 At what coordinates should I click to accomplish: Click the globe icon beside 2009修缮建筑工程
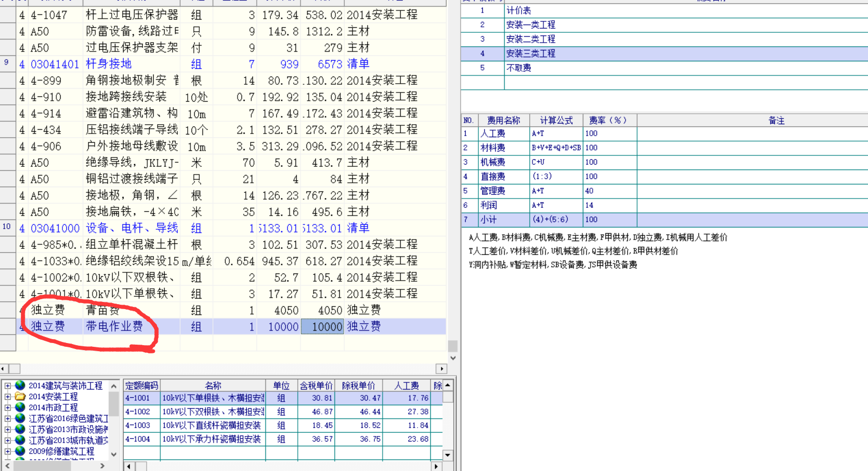(x=20, y=451)
